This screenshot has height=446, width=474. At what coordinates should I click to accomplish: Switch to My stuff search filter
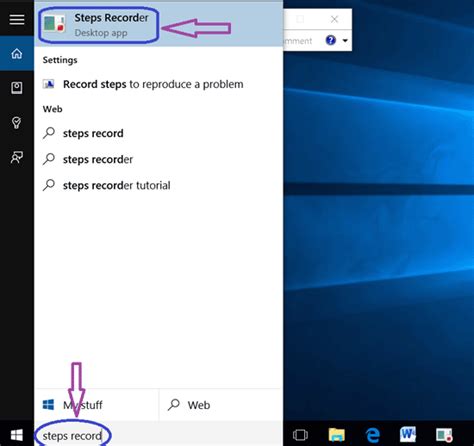[97, 405]
